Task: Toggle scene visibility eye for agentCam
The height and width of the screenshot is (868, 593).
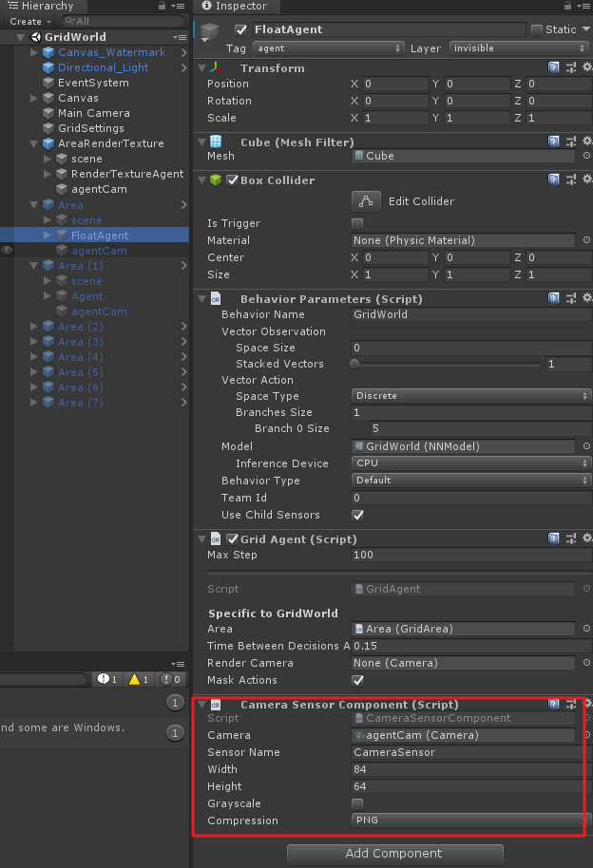Action: (7, 250)
